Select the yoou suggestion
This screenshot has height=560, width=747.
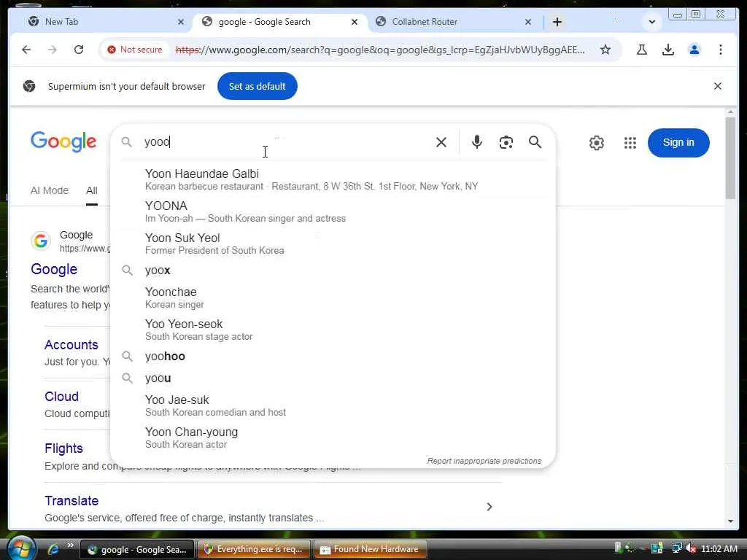coord(333,378)
